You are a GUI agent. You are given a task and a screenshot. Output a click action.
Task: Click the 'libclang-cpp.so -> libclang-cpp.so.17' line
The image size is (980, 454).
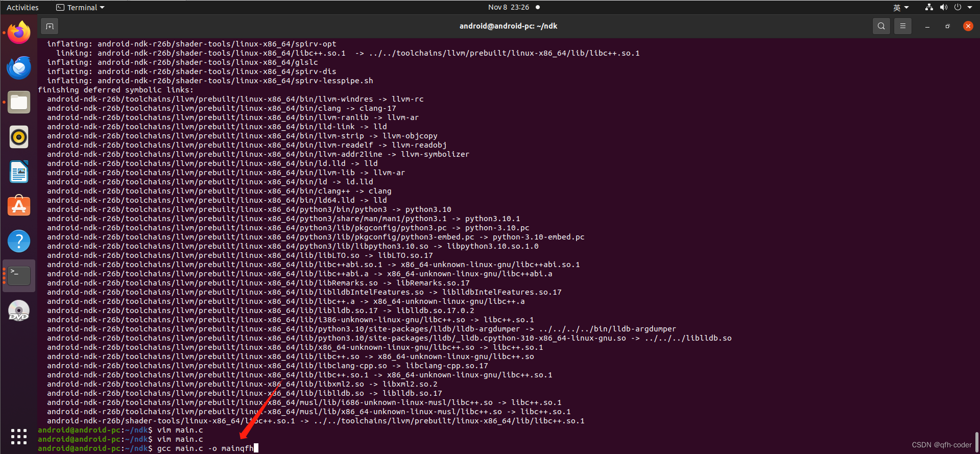click(x=268, y=366)
